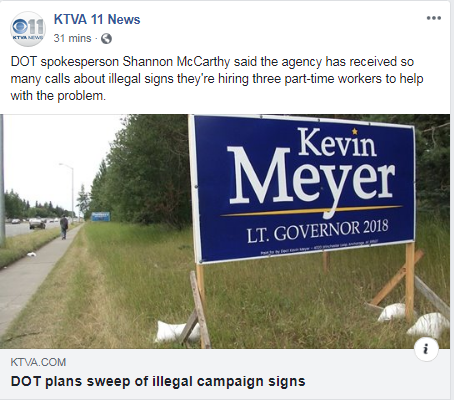Click the Kevin Meyer sign in the photo
This screenshot has height=400, width=454.
tap(303, 188)
